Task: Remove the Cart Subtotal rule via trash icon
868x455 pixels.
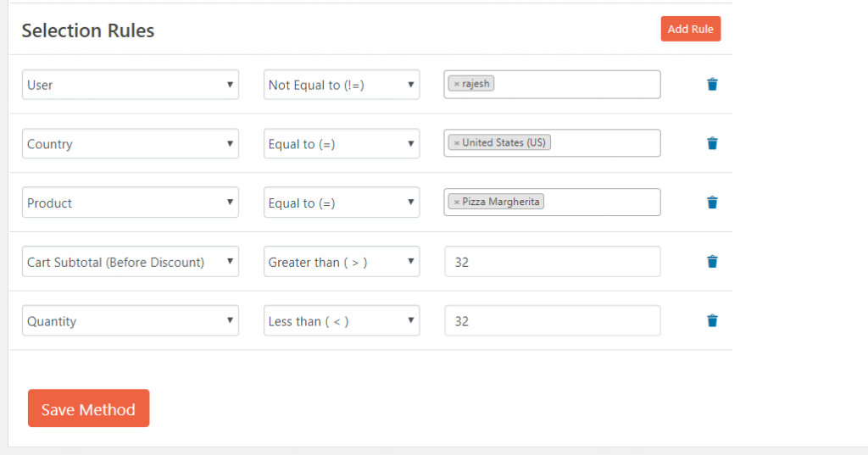Action: click(x=712, y=262)
